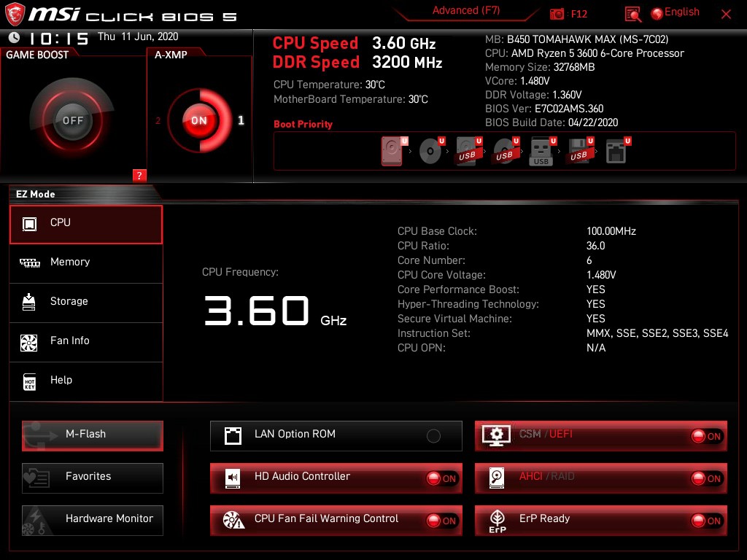Click the CPU fan warning icon
The width and height of the screenshot is (747, 560).
click(x=234, y=521)
